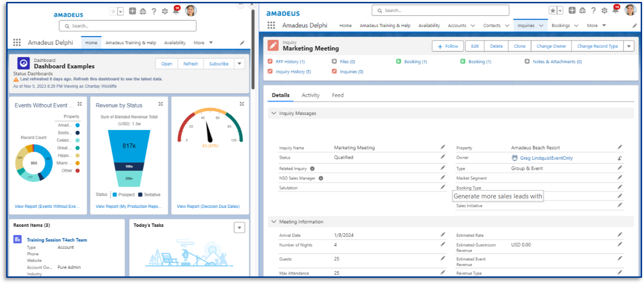644x284 pixels.
Task: Click the change owner icon beside Greg LindquistEventOnly
Action: [620, 158]
